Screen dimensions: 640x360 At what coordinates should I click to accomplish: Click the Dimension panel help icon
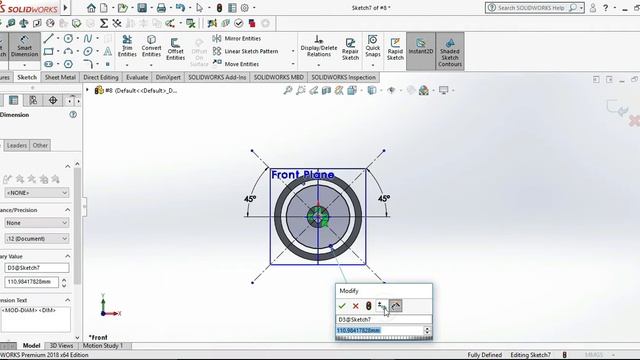[x=73, y=115]
